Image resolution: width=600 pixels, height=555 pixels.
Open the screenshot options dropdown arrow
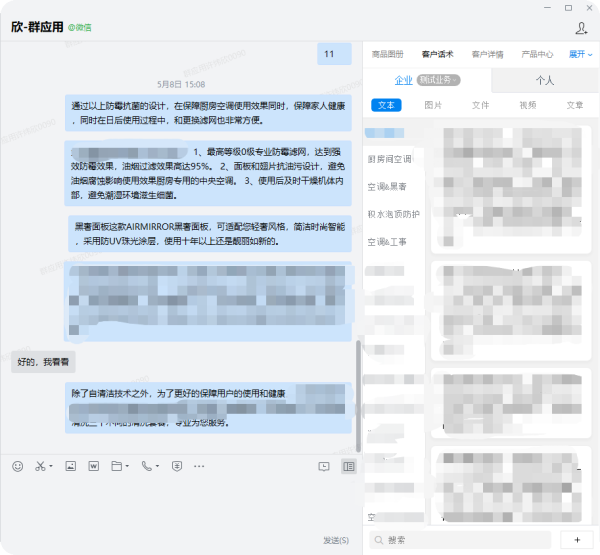coord(51,467)
